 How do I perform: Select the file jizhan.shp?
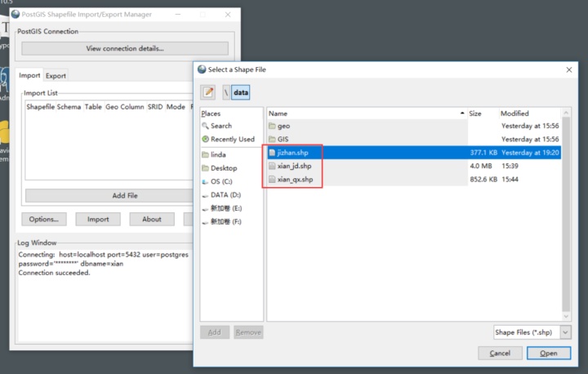click(x=292, y=153)
